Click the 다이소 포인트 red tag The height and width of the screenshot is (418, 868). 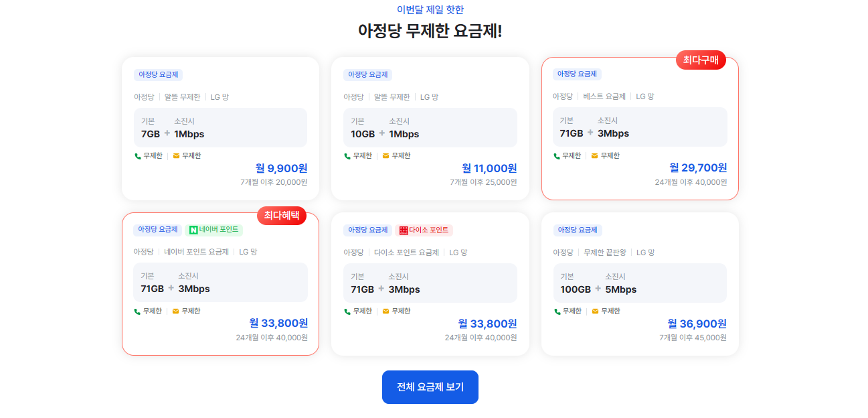[424, 230]
